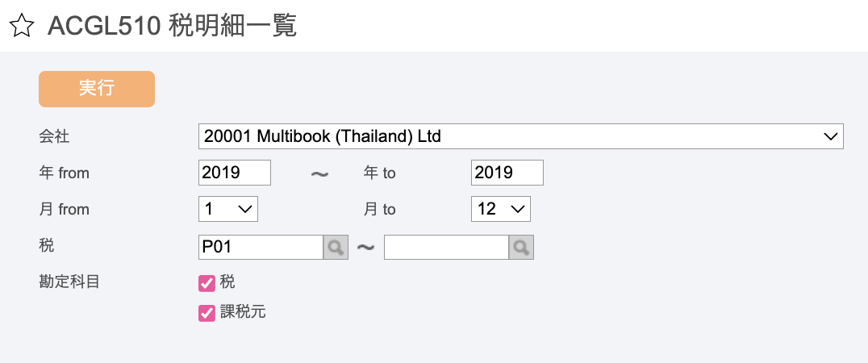Screen dimensions: 868x363
Task: Open lookup for the empty tax-to field
Action: click(521, 248)
